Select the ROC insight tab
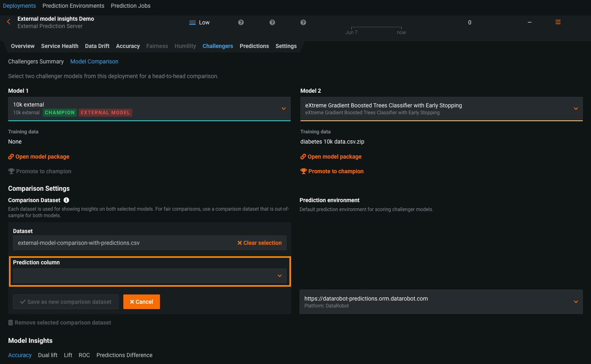591x364 pixels. (84, 355)
